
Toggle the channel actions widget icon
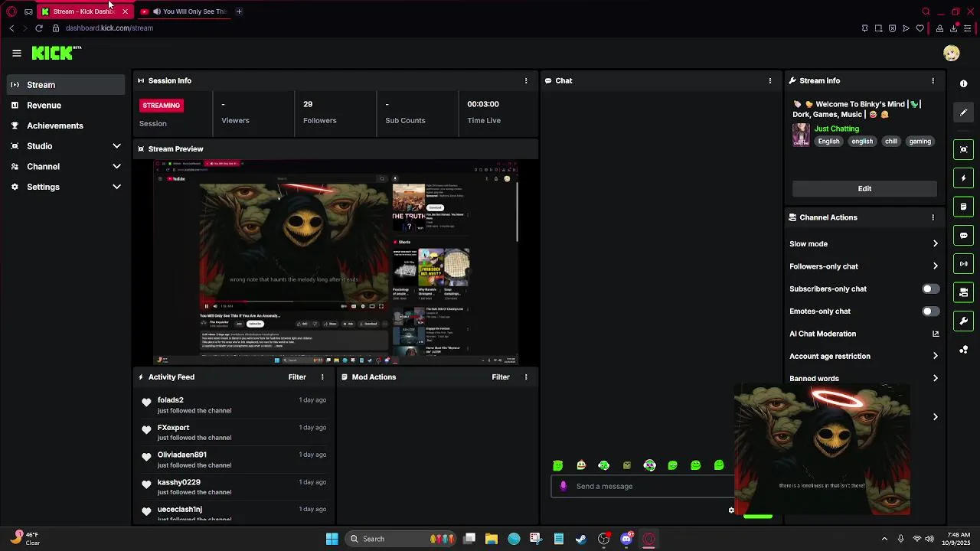click(x=964, y=292)
